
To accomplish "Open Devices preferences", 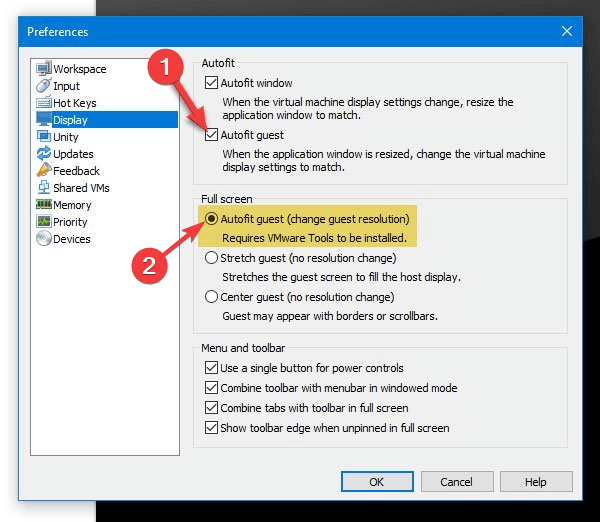I will [x=72, y=239].
